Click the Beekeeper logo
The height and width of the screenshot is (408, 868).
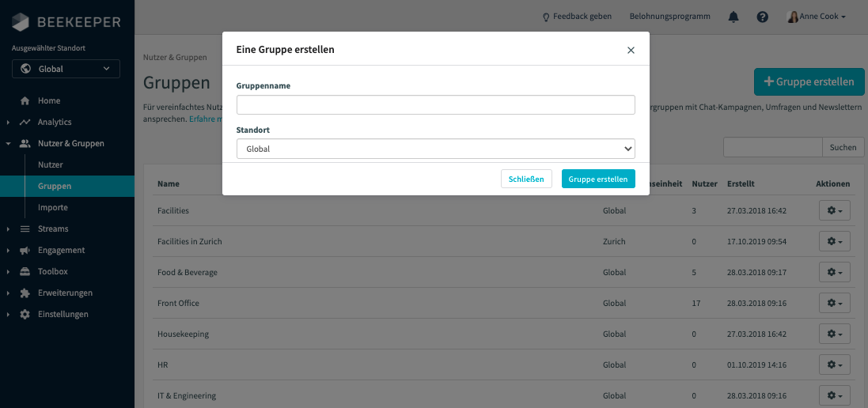(x=66, y=21)
